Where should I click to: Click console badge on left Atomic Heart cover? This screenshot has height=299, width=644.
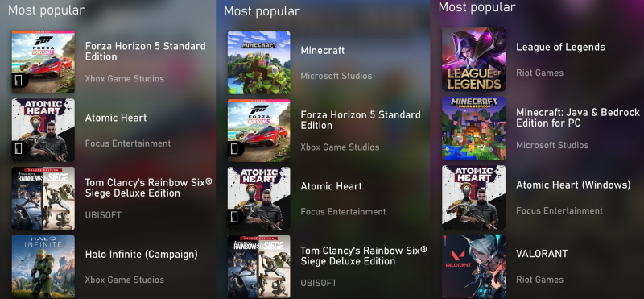pyautogui.click(x=19, y=148)
